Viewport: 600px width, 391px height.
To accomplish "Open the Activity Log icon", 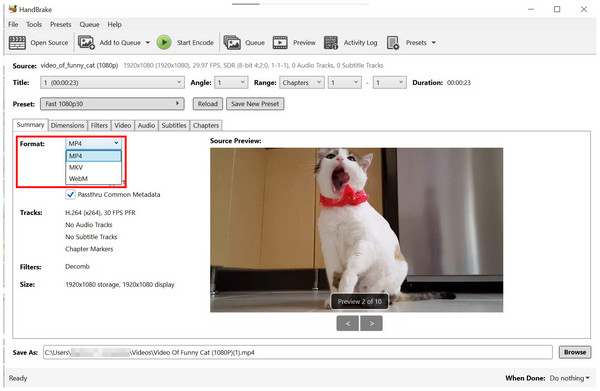I will 331,42.
